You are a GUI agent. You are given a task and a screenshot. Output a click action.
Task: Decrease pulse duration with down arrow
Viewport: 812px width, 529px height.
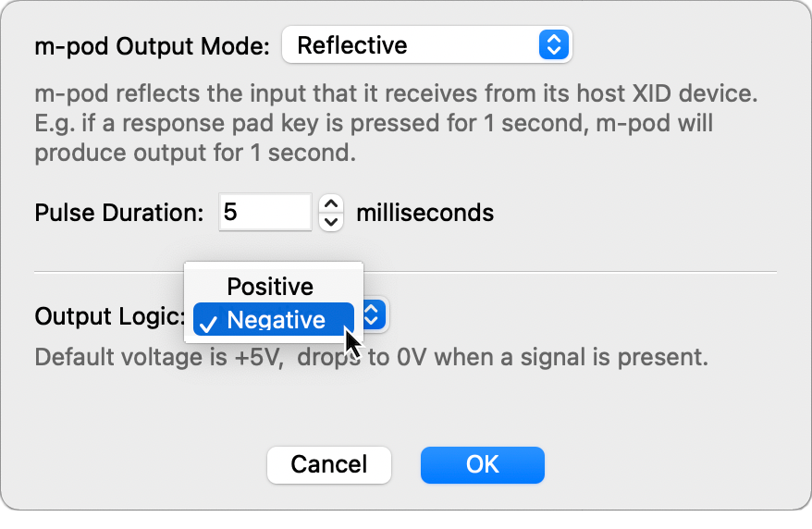point(331,222)
